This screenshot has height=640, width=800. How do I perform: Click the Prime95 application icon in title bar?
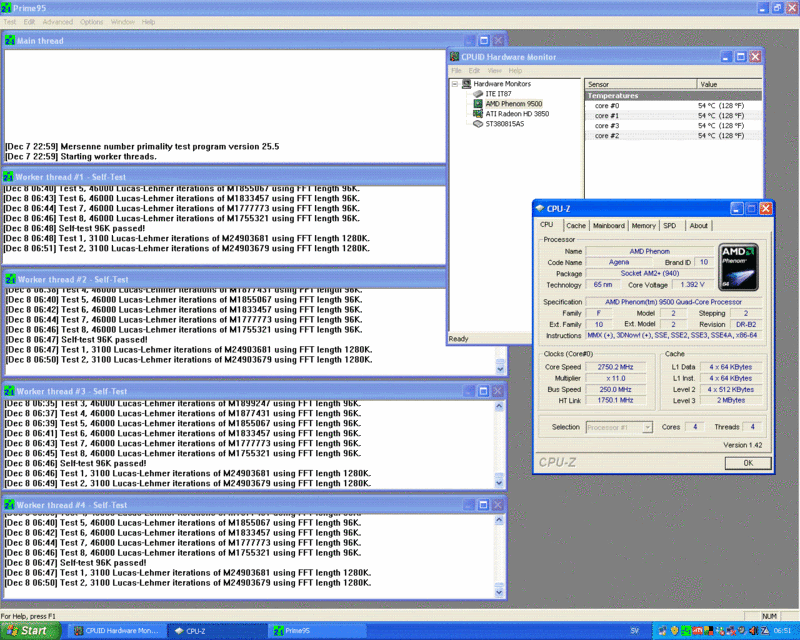pos(6,8)
